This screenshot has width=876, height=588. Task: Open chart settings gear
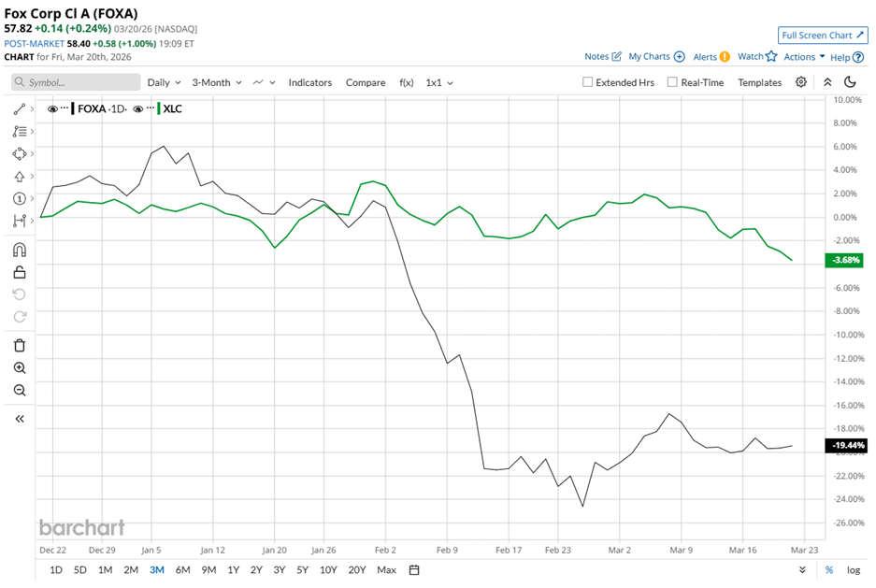[x=801, y=82]
